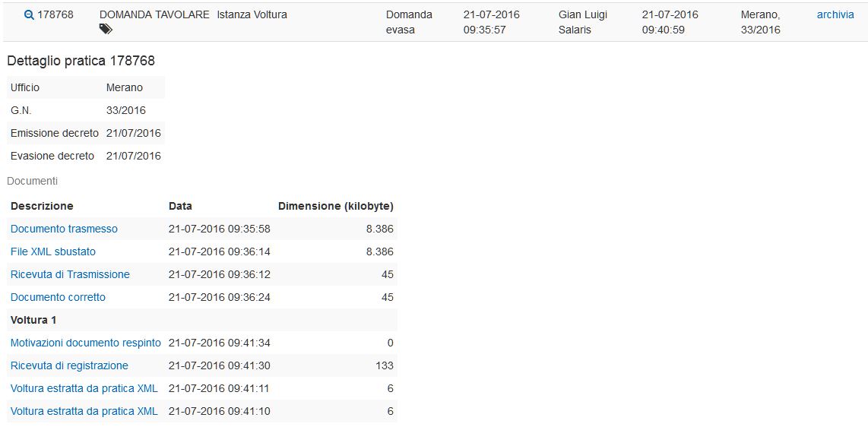The image size is (868, 427).
Task: Click the Domanda evasa status cell
Action: point(409,22)
